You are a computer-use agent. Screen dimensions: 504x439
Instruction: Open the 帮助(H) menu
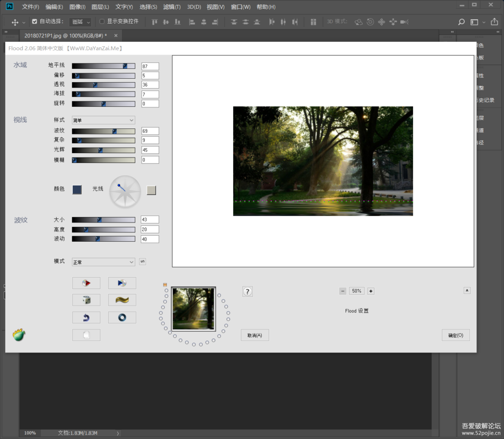[266, 7]
